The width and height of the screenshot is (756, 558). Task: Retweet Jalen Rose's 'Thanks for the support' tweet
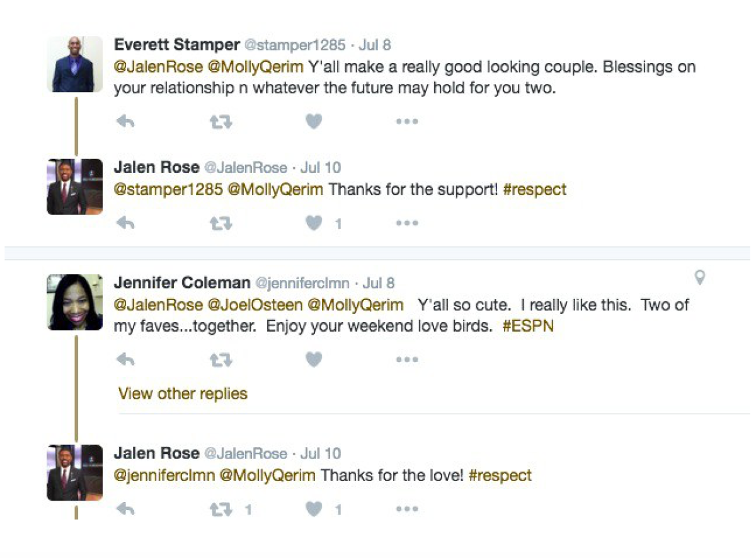click(220, 223)
